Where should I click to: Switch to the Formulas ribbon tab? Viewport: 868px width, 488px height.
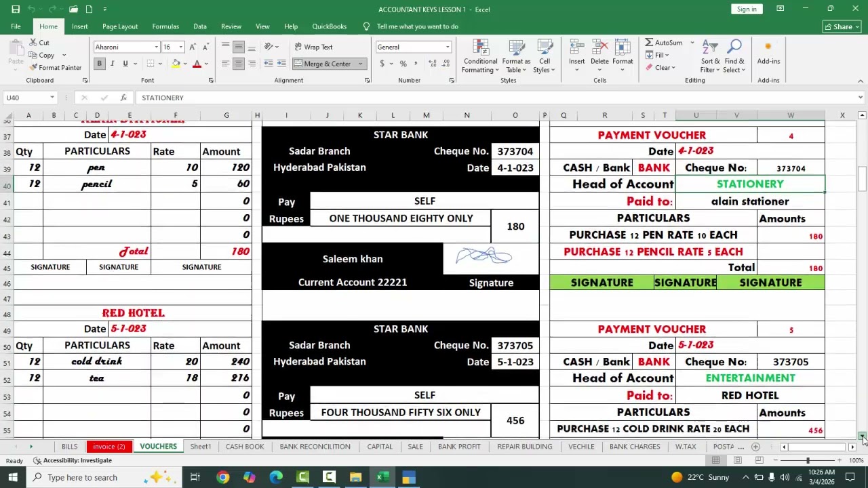tap(165, 26)
